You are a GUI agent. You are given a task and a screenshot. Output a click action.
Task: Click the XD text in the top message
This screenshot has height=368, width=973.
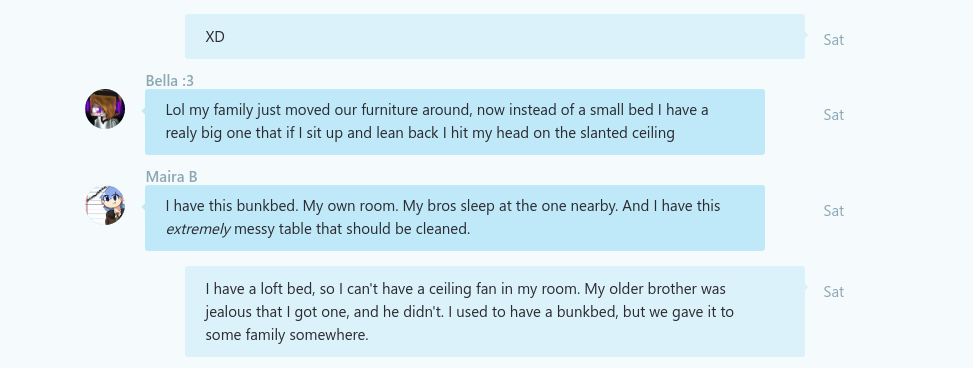[x=215, y=37]
